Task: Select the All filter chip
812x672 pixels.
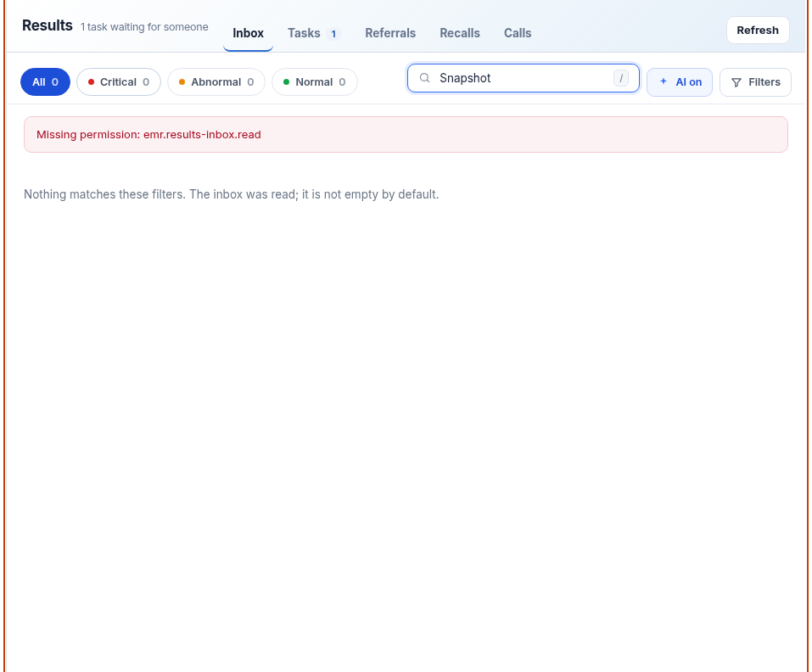Action: click(46, 81)
